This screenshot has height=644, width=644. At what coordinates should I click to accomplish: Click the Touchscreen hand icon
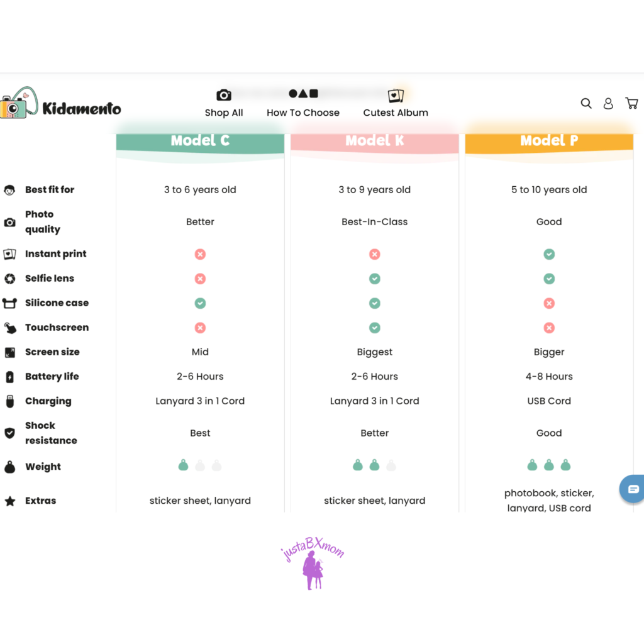point(9,328)
